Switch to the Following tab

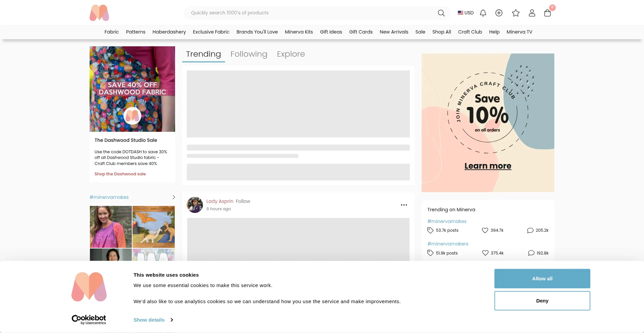pyautogui.click(x=249, y=54)
